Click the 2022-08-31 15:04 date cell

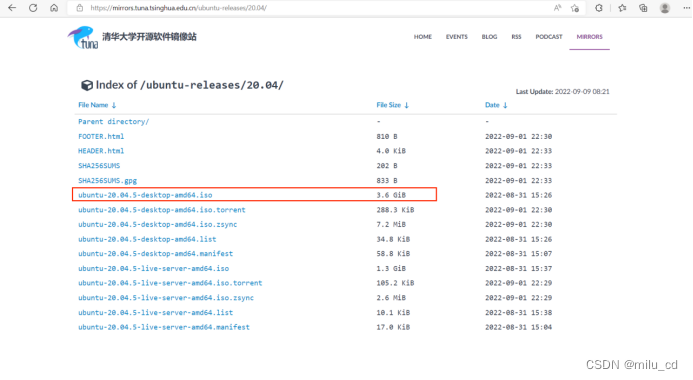point(518,327)
